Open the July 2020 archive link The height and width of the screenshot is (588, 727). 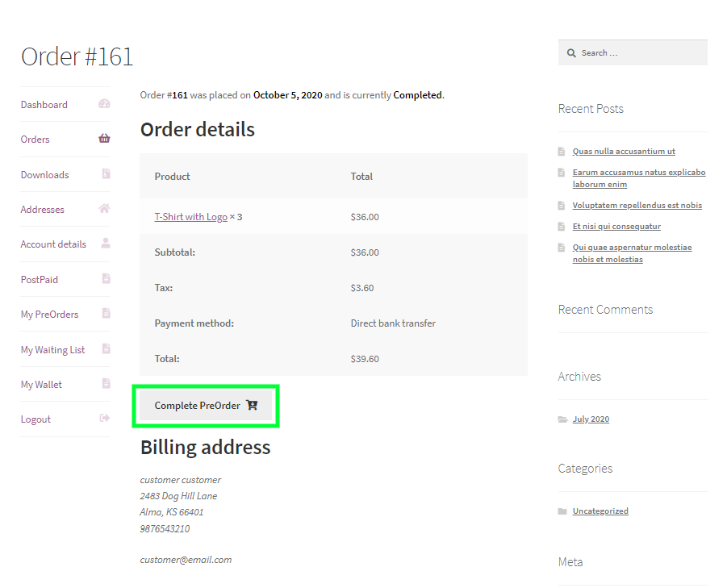(591, 419)
